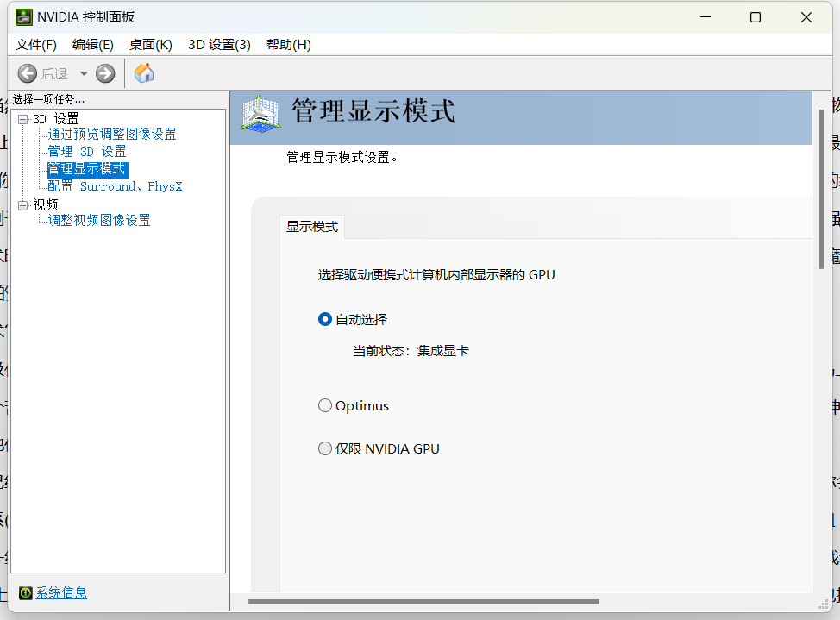The image size is (840, 620).
Task: Click the 选择一项任务 heading
Action: click(49, 99)
